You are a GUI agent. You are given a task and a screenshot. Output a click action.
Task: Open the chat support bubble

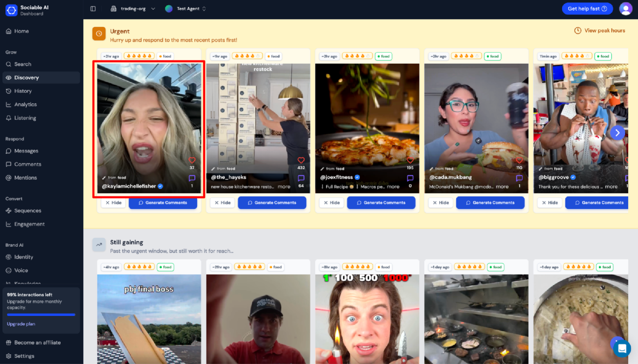pos(622,348)
